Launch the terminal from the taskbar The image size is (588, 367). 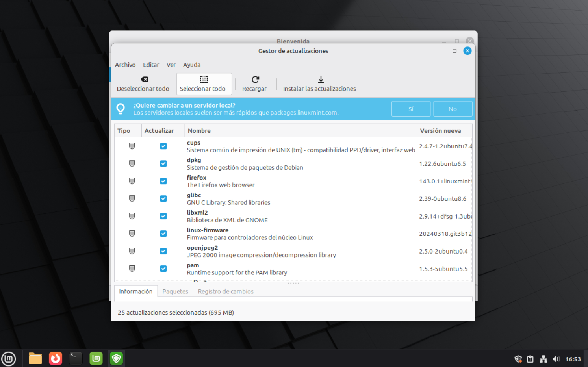[x=76, y=358]
